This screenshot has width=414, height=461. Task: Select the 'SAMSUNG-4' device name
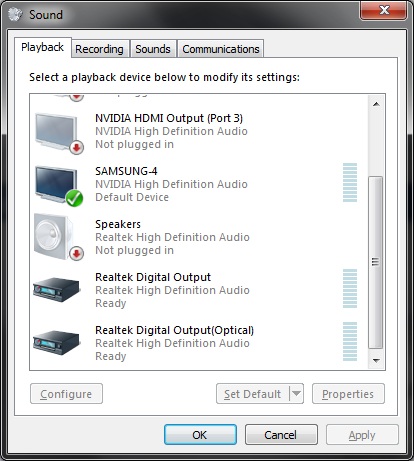point(126,171)
